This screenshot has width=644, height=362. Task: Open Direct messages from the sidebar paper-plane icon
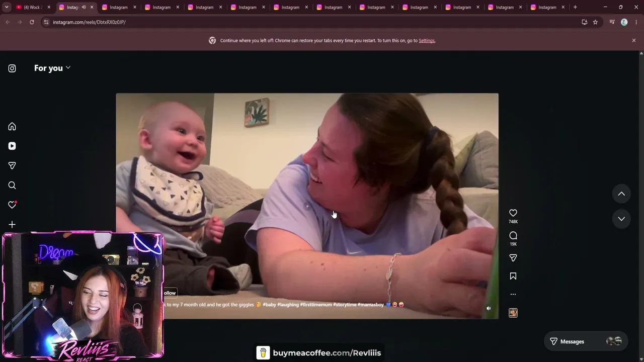click(x=12, y=165)
